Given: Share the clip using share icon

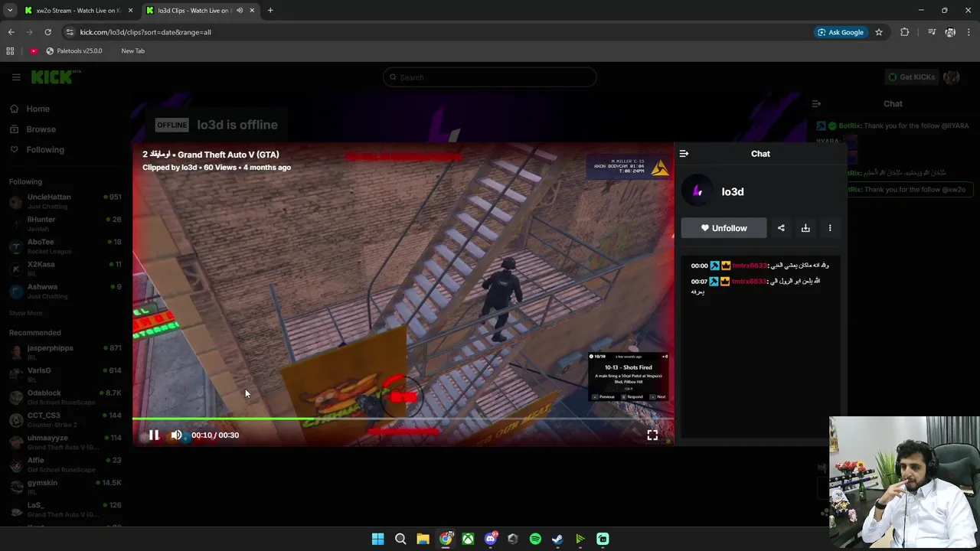Looking at the screenshot, I should tap(781, 228).
